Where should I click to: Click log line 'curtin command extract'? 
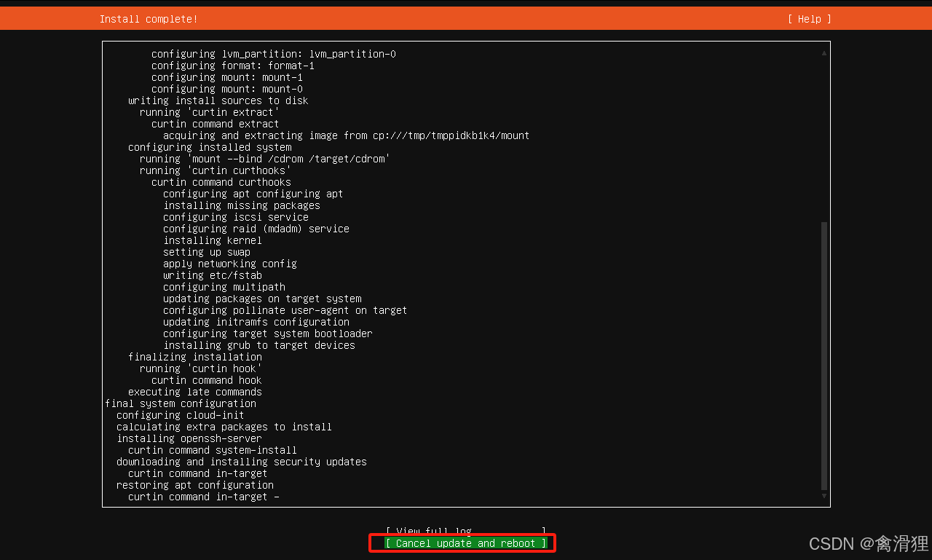click(216, 124)
